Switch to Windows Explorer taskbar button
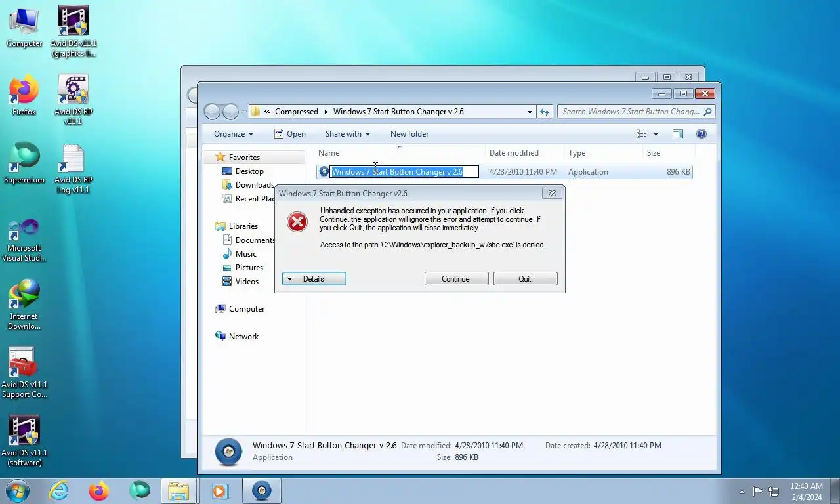Image resolution: width=840 pixels, height=504 pixels. click(178, 490)
